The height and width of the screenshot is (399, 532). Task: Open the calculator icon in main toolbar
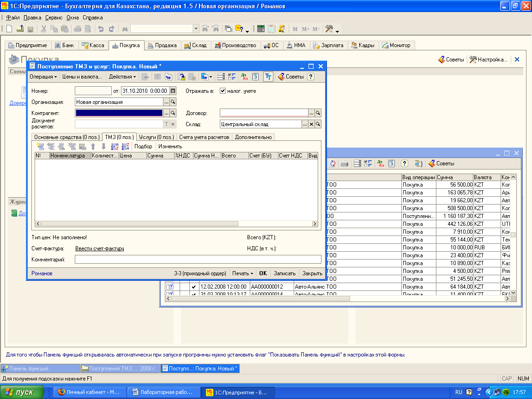click(x=260, y=29)
